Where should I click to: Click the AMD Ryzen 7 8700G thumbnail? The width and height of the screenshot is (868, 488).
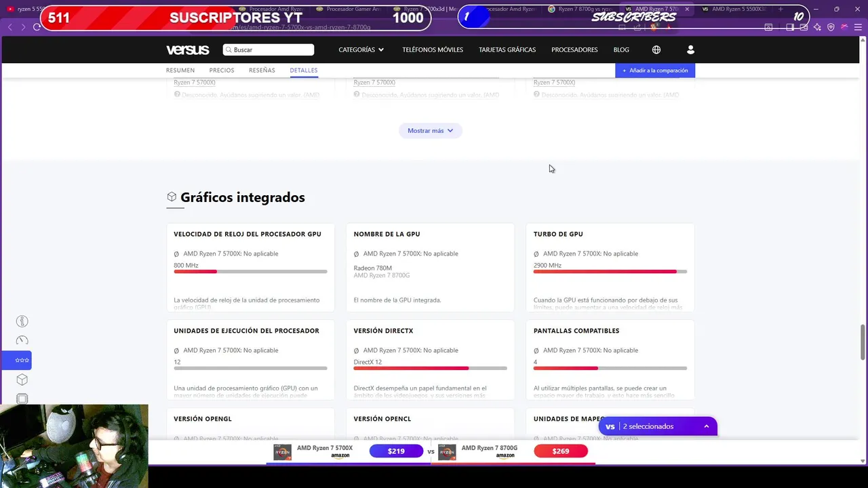coord(447,451)
